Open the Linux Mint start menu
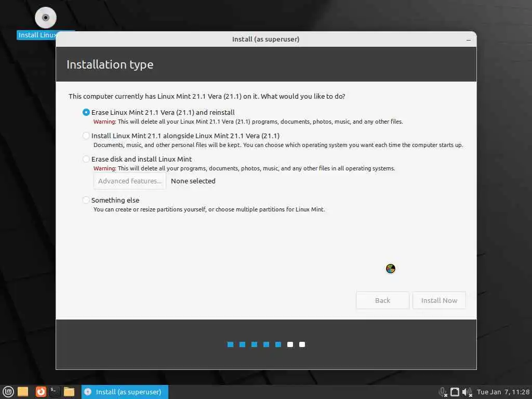Screen dimensions: 532x399 tap(8, 392)
